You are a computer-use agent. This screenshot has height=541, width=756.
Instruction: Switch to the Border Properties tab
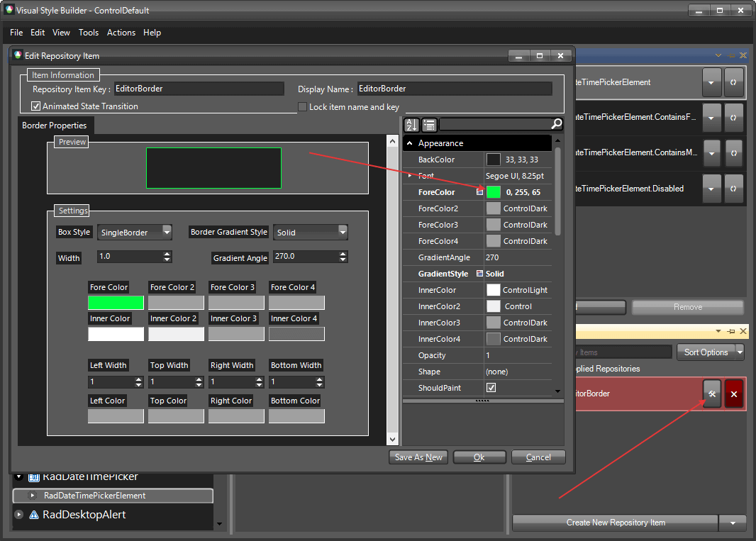pyautogui.click(x=56, y=125)
